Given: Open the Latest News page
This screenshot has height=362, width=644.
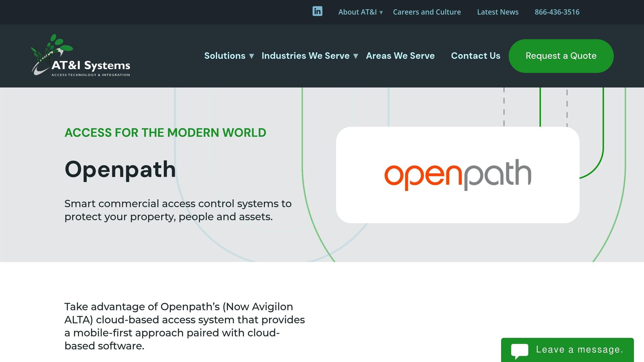Looking at the screenshot, I should 498,12.
